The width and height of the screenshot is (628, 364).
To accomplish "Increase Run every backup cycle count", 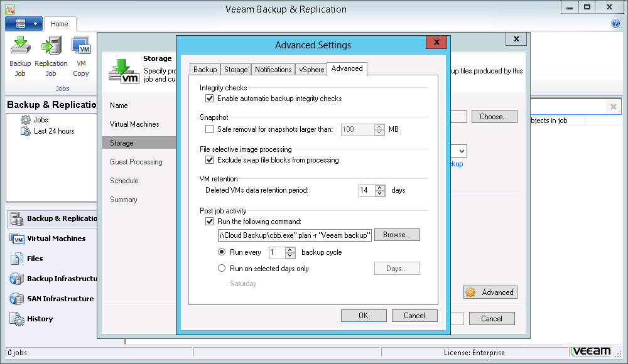I will pyautogui.click(x=290, y=250).
